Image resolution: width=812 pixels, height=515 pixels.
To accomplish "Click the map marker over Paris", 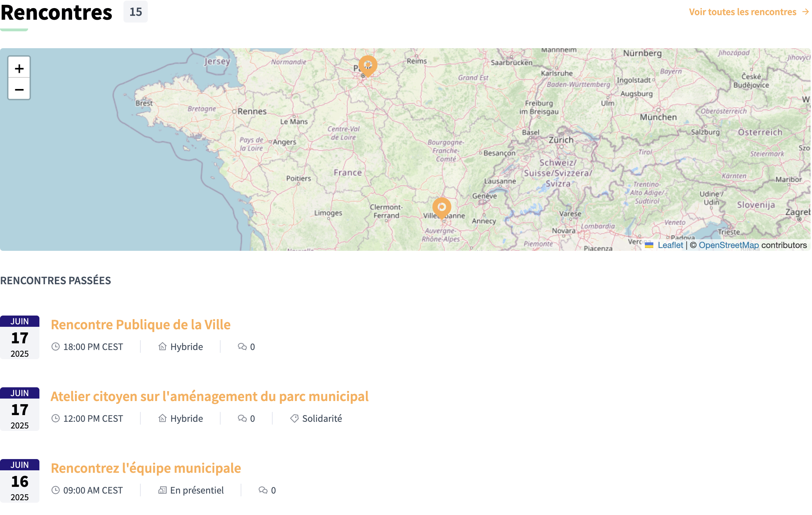I will tap(368, 65).
